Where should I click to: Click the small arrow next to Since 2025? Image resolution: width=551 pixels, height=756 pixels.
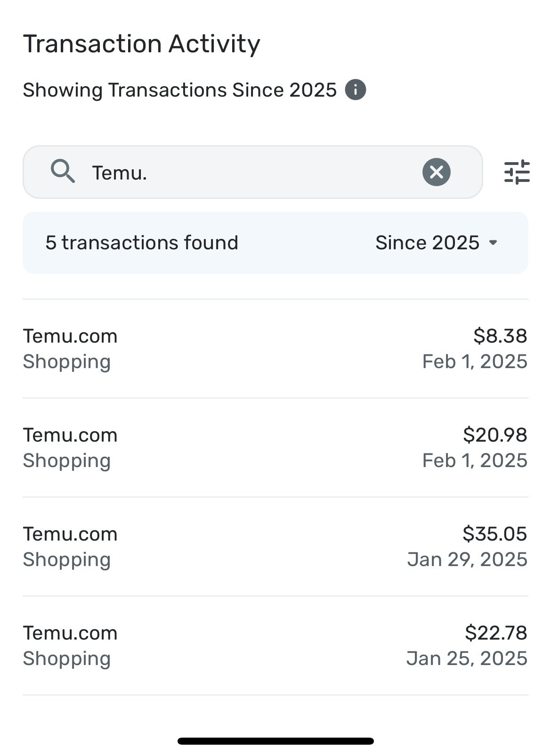point(493,243)
